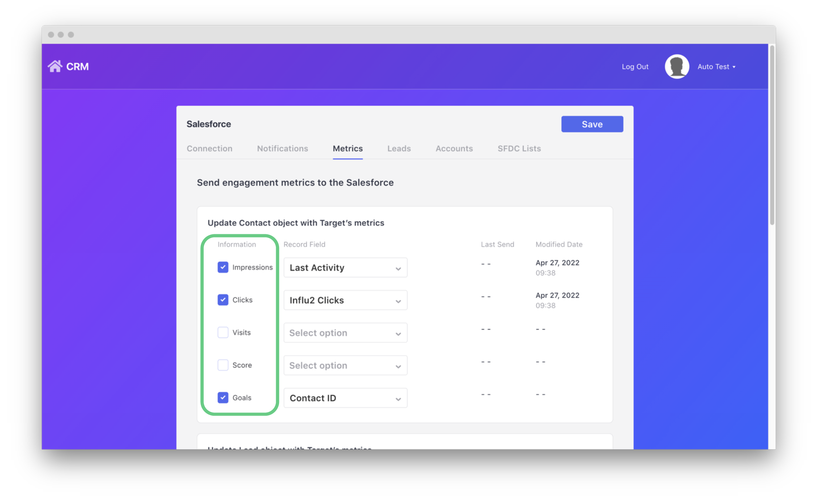Uncheck the Goals checkbox
Viewport: 828px width, 504px height.
point(223,398)
